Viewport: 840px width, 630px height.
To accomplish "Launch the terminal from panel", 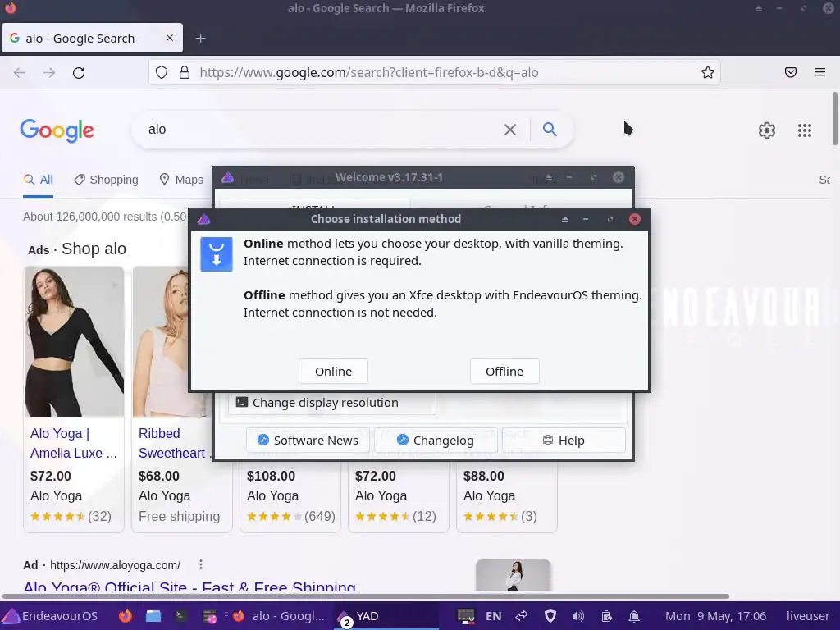I will point(180,616).
